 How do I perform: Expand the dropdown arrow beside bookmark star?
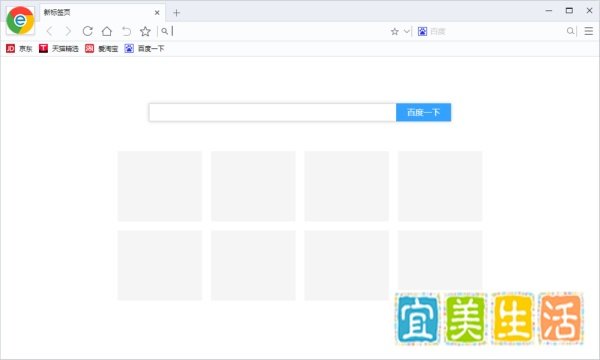tap(406, 31)
